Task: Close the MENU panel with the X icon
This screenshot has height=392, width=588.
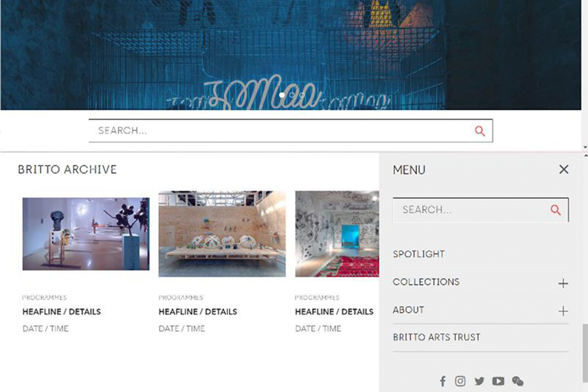Action: click(564, 169)
